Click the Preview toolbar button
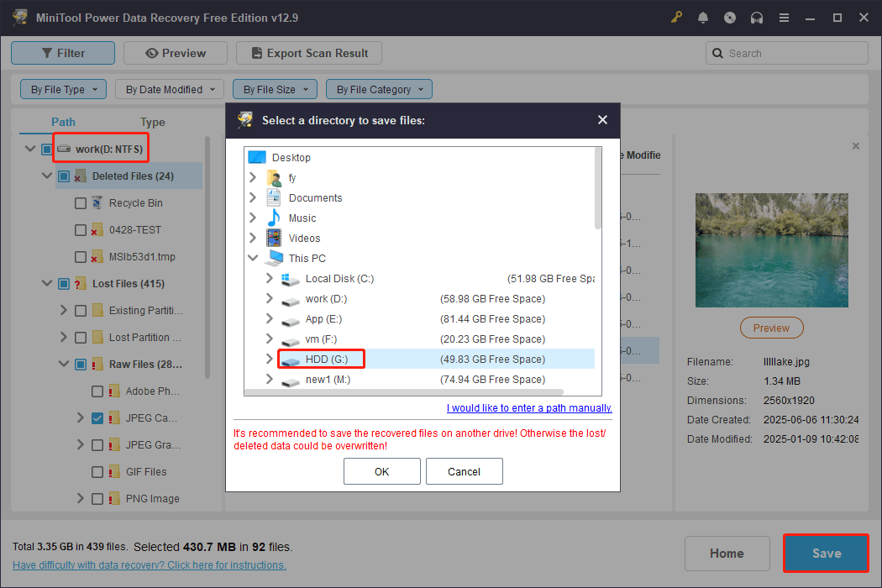 click(x=176, y=53)
